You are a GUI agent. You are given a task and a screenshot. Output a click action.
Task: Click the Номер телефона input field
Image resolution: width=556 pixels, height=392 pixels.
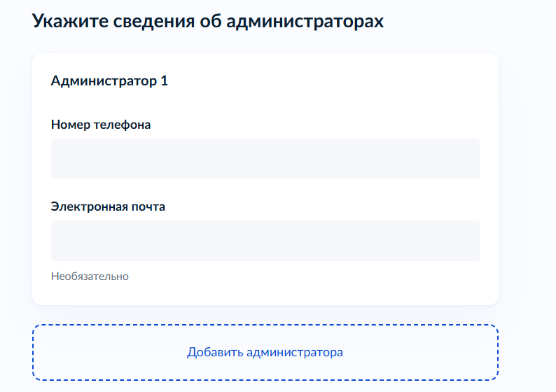(x=265, y=159)
